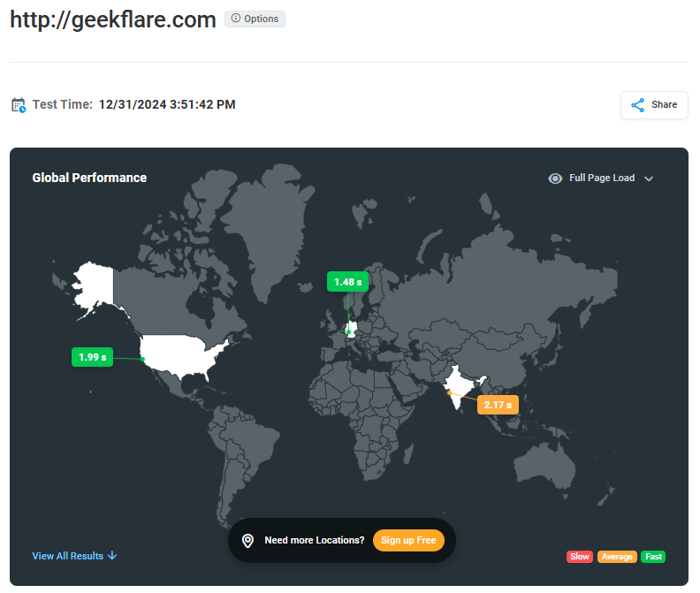Click the down arrow beside View All Results
700x593 pixels.
(112, 556)
